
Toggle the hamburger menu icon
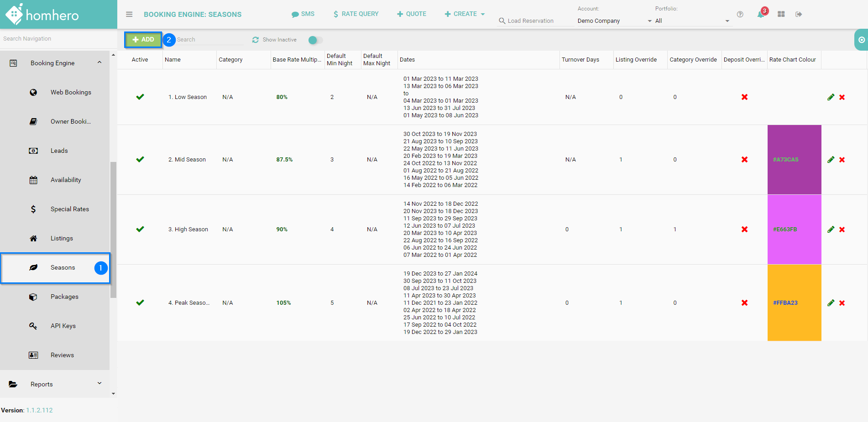[129, 15]
